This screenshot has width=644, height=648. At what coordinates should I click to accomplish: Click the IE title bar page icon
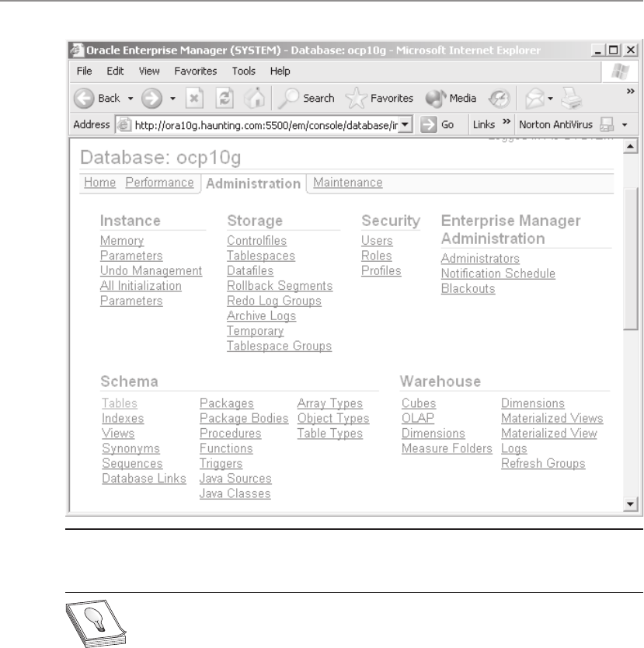coord(77,51)
